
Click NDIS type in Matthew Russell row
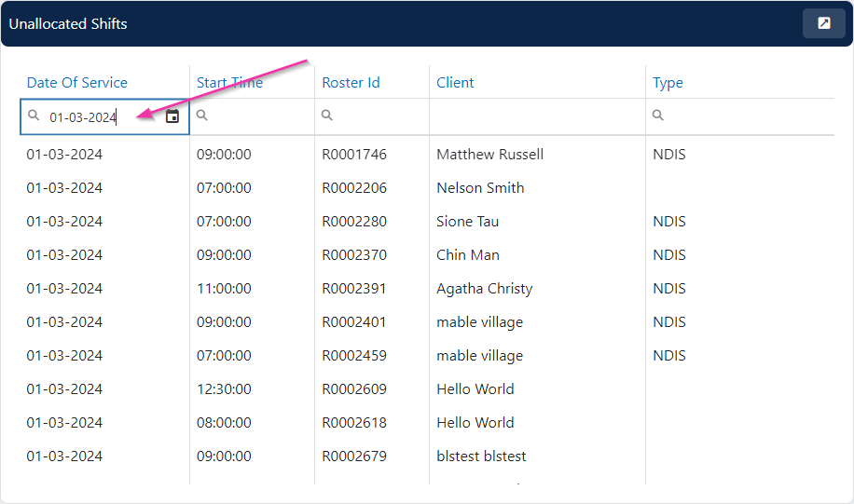[x=668, y=155]
